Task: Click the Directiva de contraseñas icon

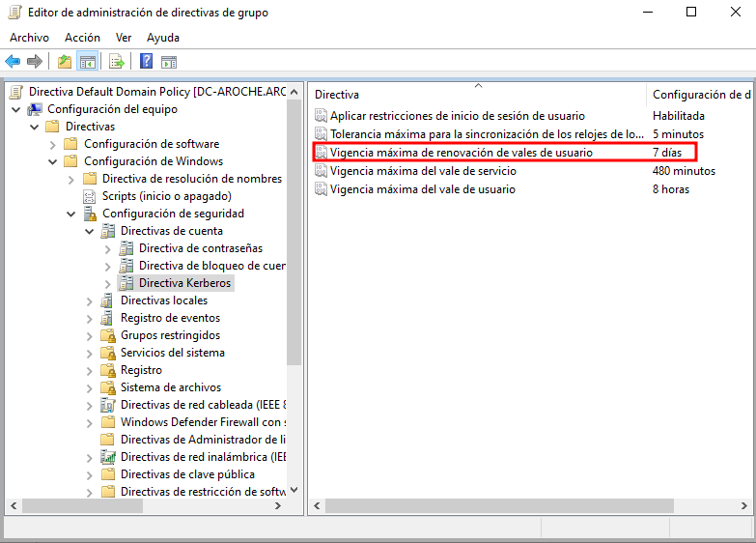Action: click(126, 248)
